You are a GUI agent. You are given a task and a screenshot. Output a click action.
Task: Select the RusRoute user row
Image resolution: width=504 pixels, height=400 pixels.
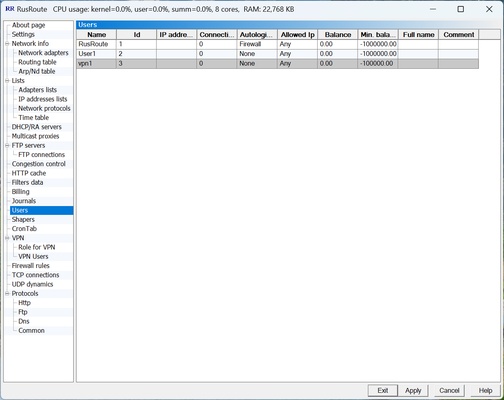pos(278,44)
